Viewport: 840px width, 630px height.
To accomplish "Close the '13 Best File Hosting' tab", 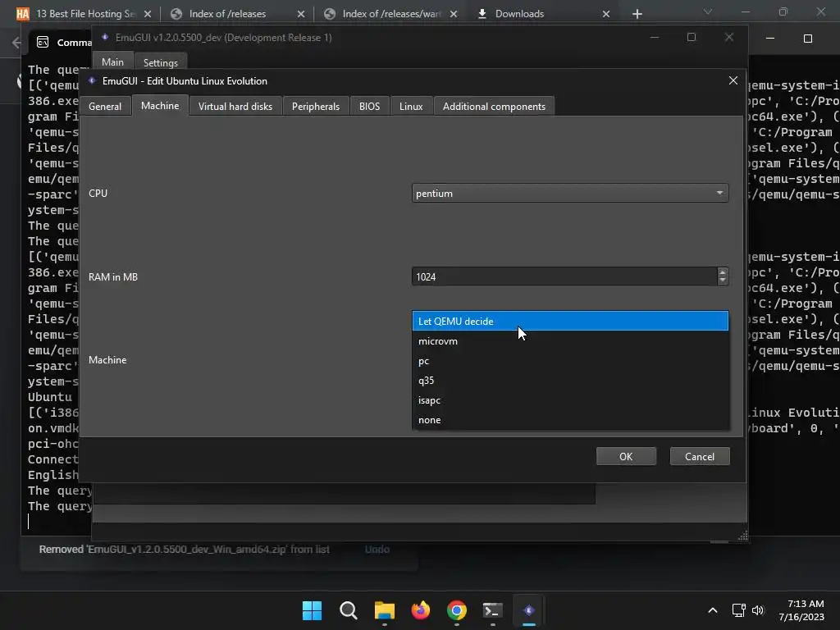I will pyautogui.click(x=148, y=14).
